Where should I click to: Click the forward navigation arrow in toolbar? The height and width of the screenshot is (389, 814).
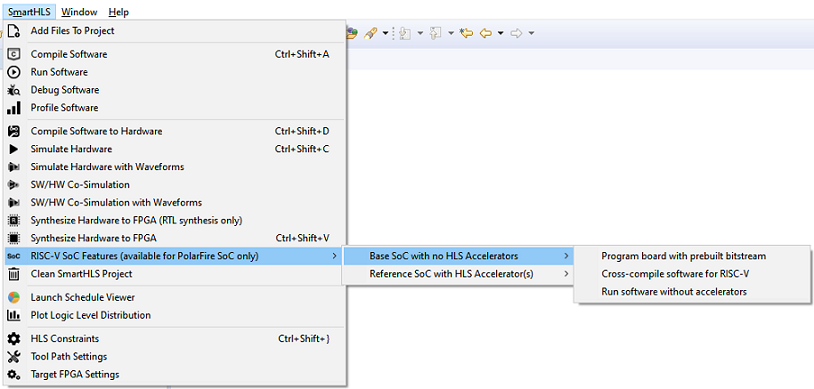[516, 33]
